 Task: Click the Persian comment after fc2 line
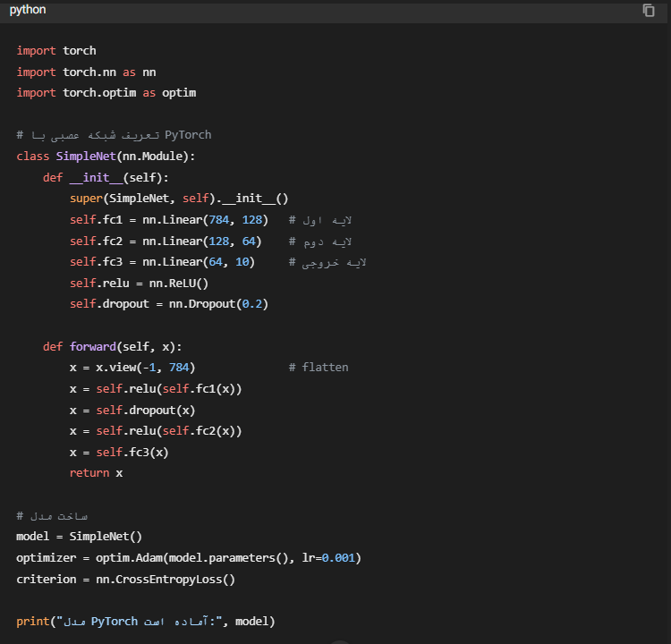tap(320, 241)
